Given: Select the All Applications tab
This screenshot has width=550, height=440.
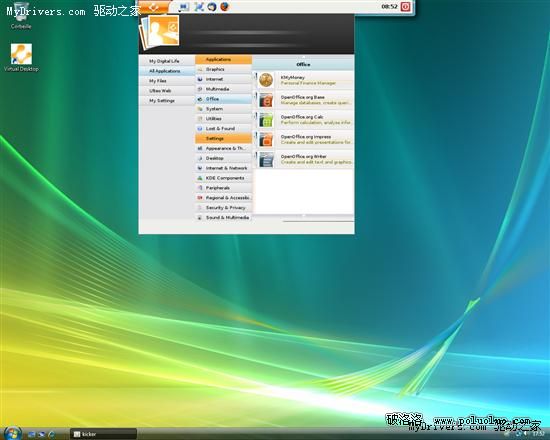Looking at the screenshot, I should (167, 71).
